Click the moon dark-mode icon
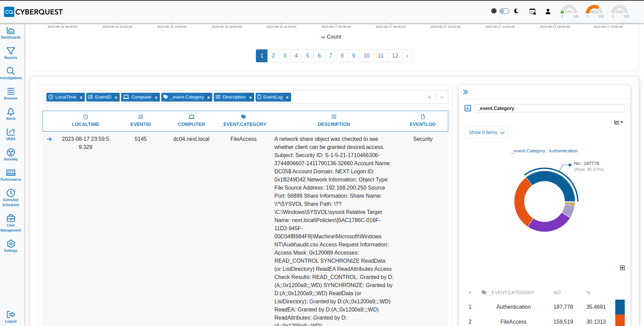Screen dimensions: 644x326 pyautogui.click(x=516, y=11)
